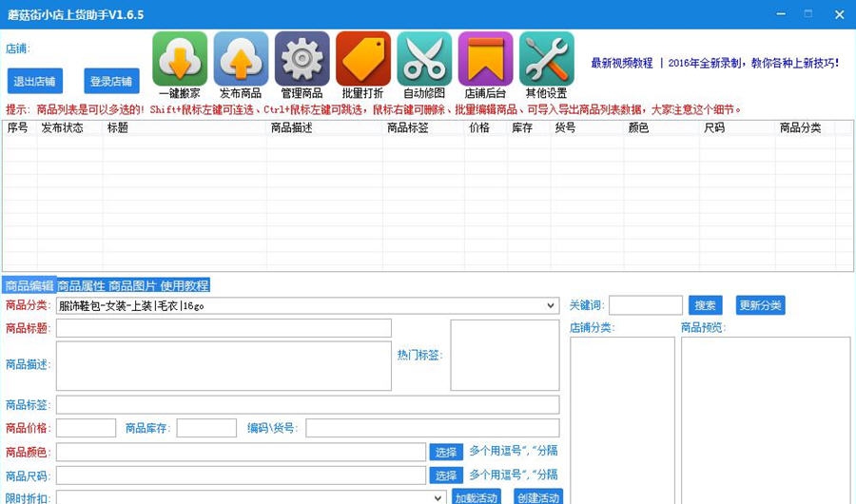This screenshot has width=856, height=504.
Task: Click the 尺码 column header
Action: pyautogui.click(x=737, y=127)
